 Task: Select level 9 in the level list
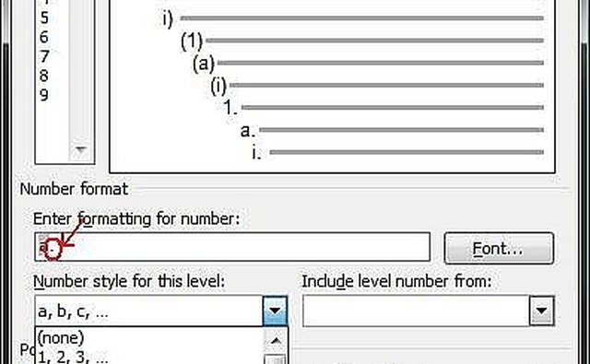(44, 95)
